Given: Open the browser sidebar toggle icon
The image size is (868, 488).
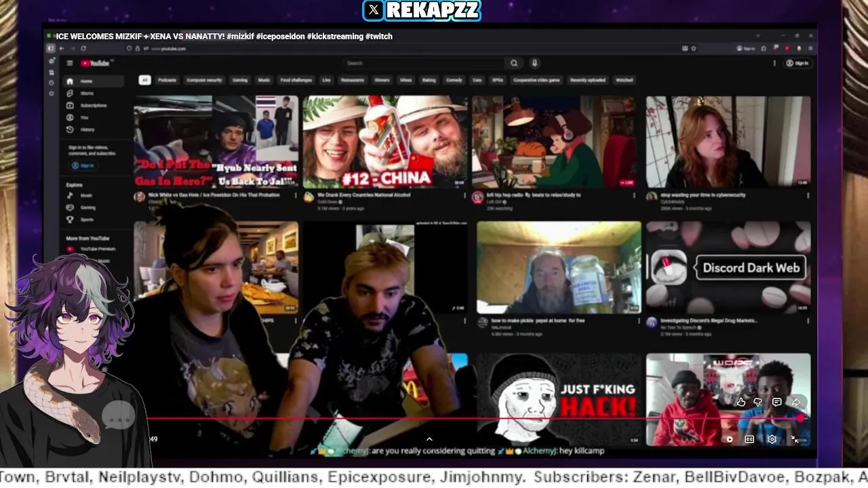Looking at the screenshot, I should (x=50, y=49).
